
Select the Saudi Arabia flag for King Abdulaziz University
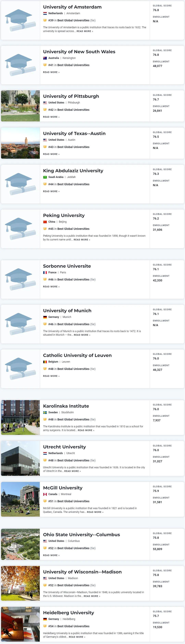click(x=45, y=177)
